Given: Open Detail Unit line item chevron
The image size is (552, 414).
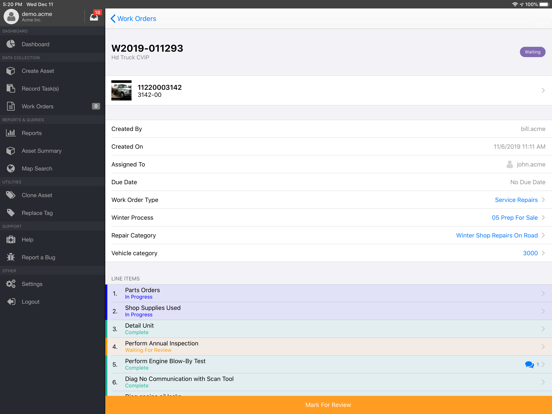Looking at the screenshot, I should coord(543,329).
